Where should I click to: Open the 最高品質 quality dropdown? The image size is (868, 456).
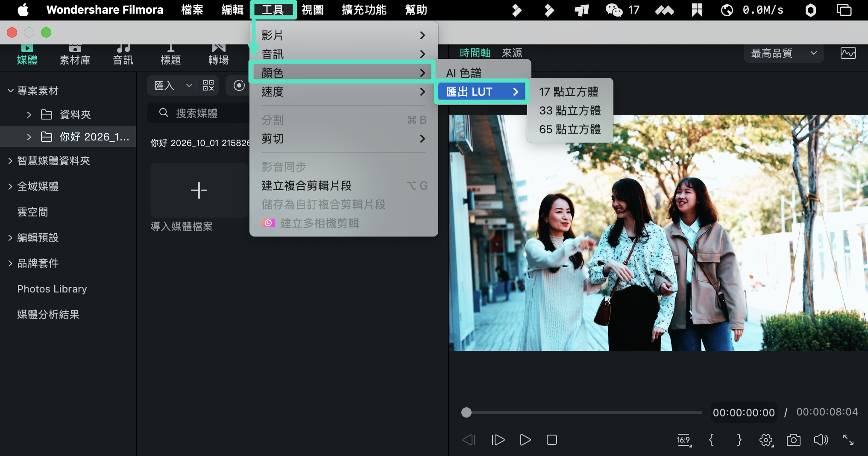[784, 53]
